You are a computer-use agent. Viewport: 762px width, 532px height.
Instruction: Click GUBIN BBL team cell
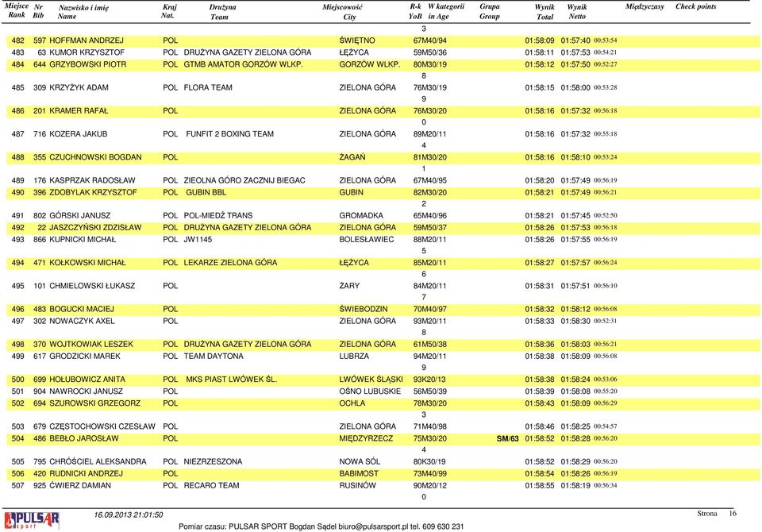206,192
